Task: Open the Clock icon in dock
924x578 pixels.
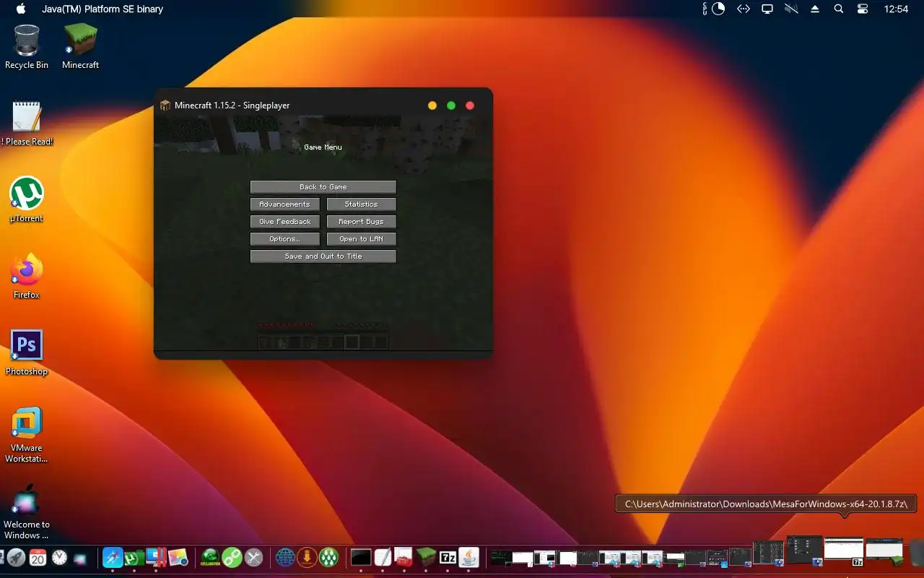Action: [x=59, y=558]
